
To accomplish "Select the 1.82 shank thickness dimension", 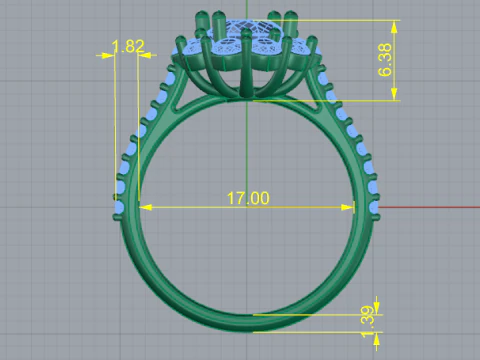I will pyautogui.click(x=128, y=46).
